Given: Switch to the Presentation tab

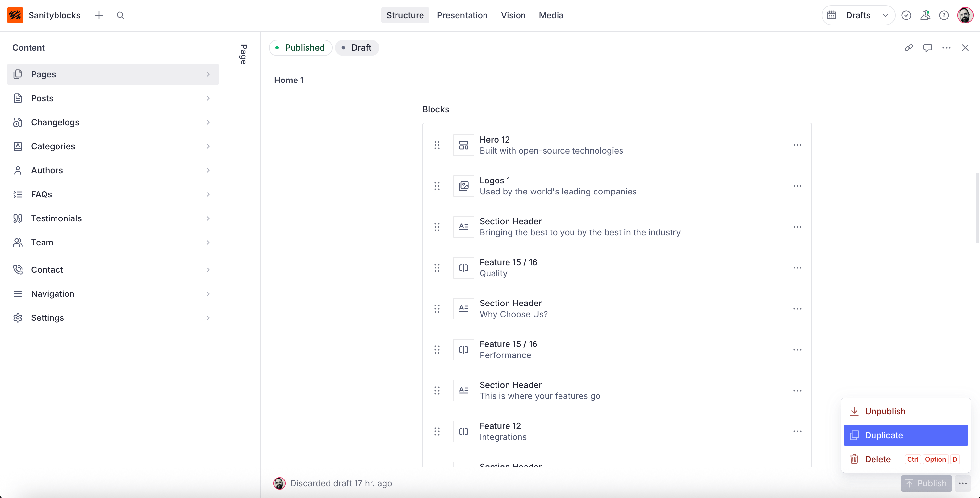Looking at the screenshot, I should coord(462,15).
